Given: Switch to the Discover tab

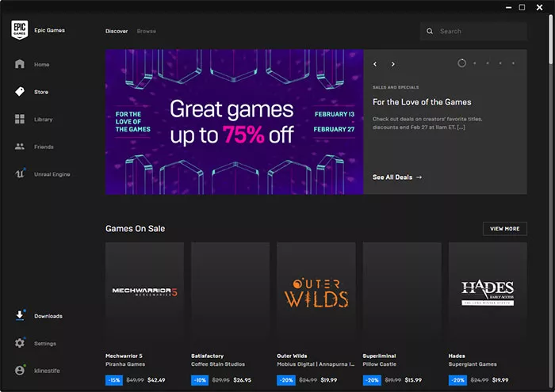Looking at the screenshot, I should click(117, 32).
